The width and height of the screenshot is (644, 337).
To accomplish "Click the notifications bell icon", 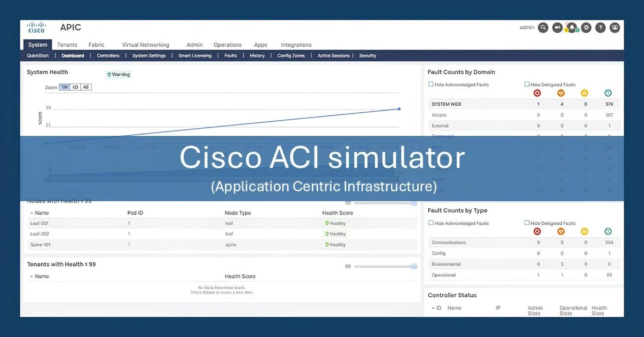I will click(x=571, y=27).
